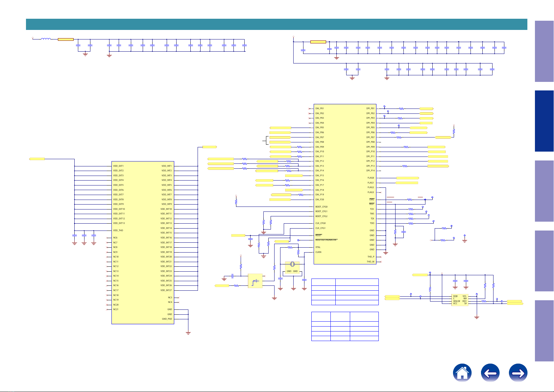Click the VDD_INT1 pin label
This screenshot has height=392, width=554.
(167, 166)
